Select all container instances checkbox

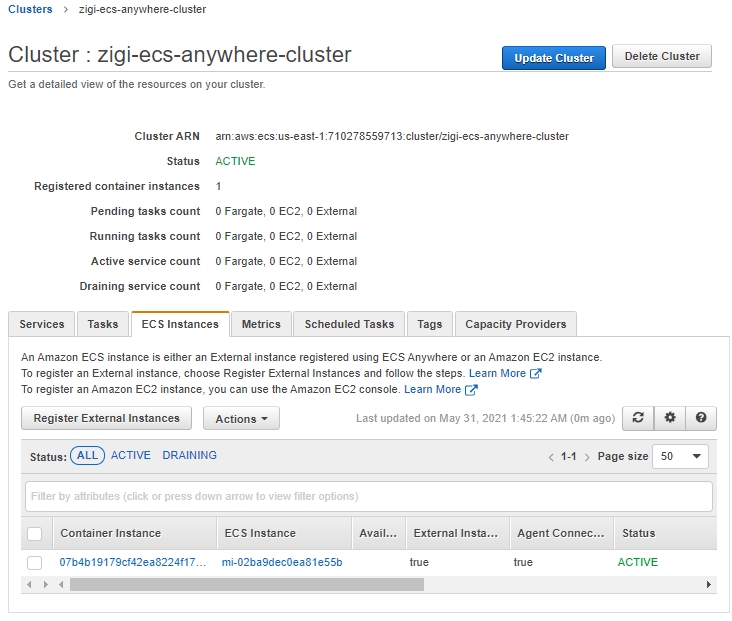coord(35,534)
